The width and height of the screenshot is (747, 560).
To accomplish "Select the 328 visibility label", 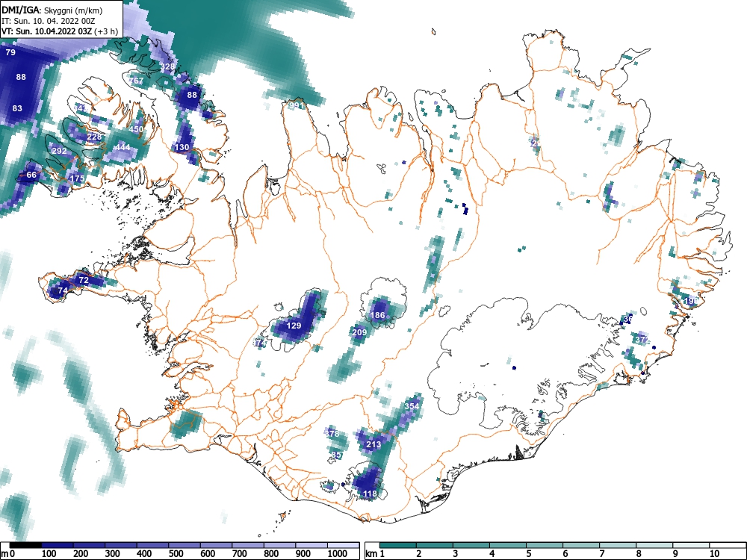I will tap(167, 66).
